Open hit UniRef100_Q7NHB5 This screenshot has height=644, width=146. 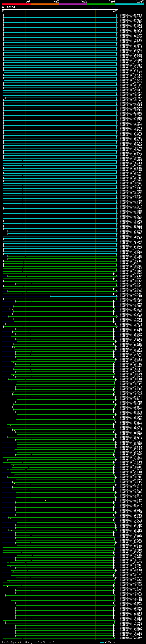coord(131,239)
